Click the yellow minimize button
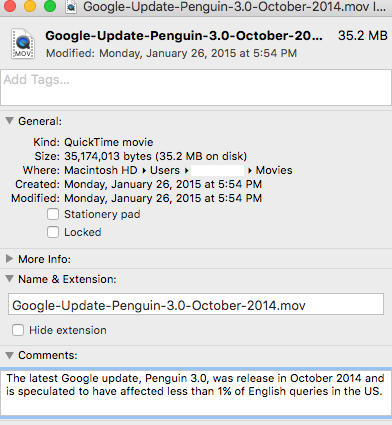392x425 pixels. [30, 6]
